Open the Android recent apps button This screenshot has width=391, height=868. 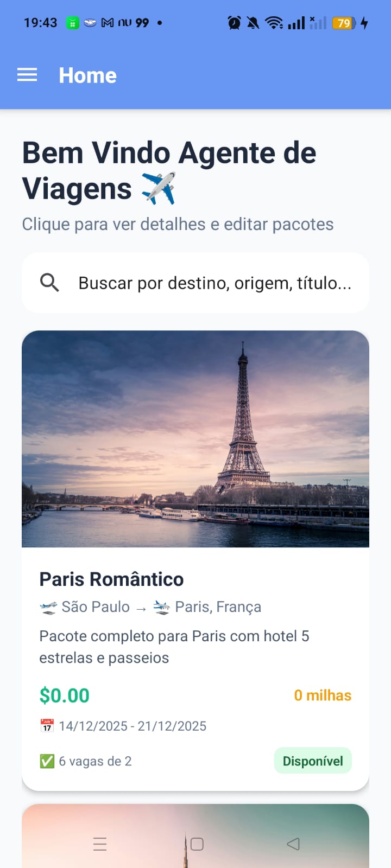pos(100,844)
